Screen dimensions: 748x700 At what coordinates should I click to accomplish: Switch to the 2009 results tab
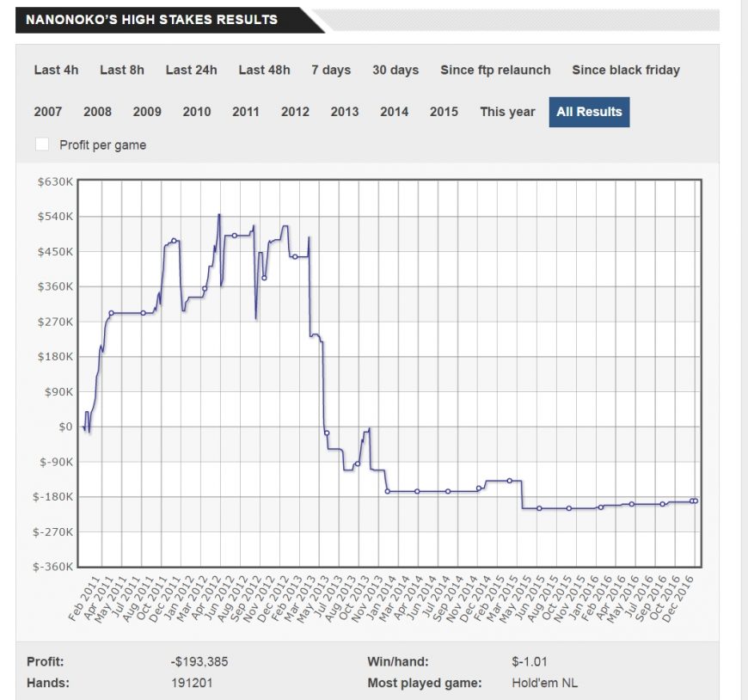[147, 112]
